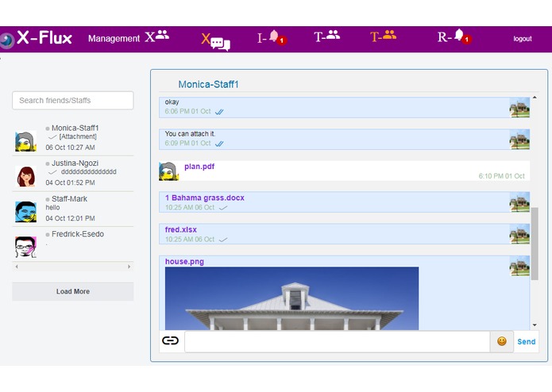Open Monica-Staff1 conversation in contact list
Screen dimensions: 552x392
tap(73, 138)
